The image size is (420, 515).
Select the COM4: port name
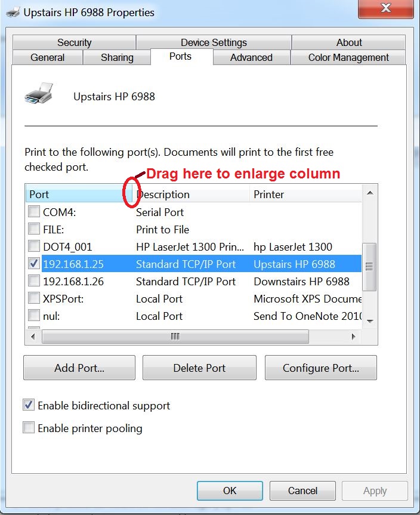(60, 212)
